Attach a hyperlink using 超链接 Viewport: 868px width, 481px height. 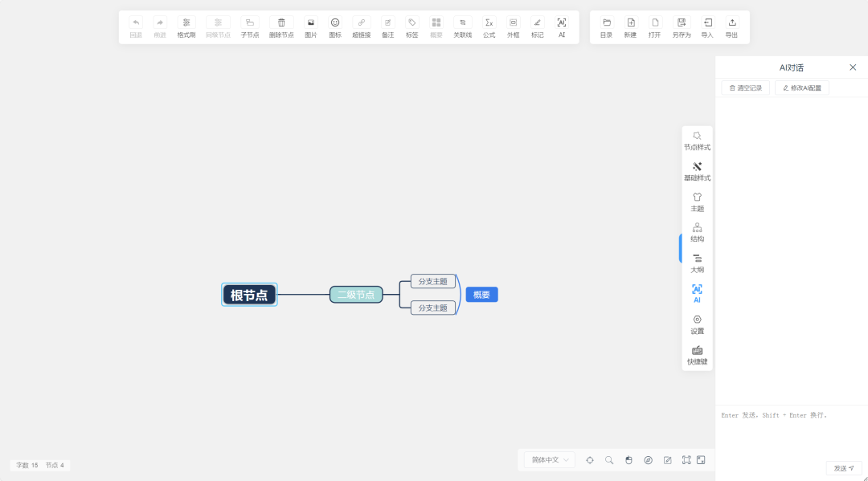(361, 26)
